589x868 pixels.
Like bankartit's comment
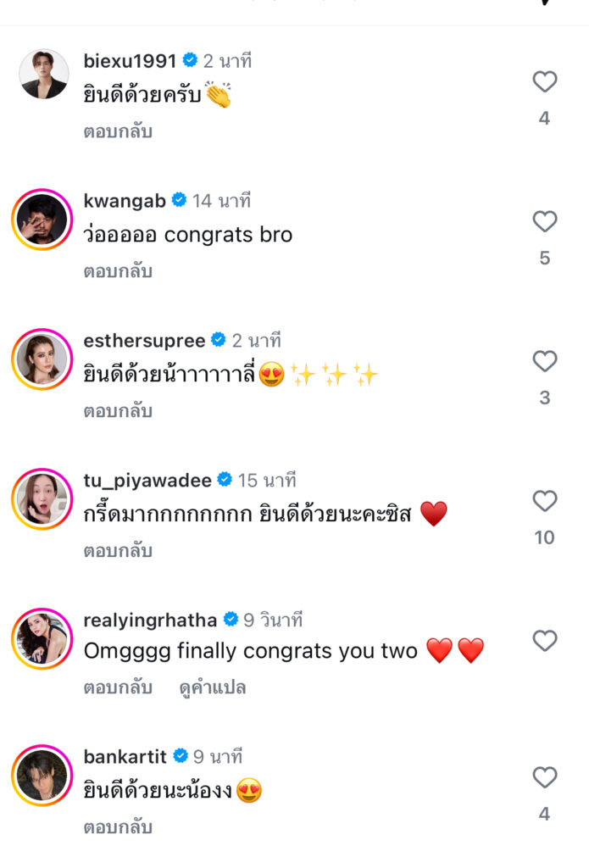click(x=544, y=777)
